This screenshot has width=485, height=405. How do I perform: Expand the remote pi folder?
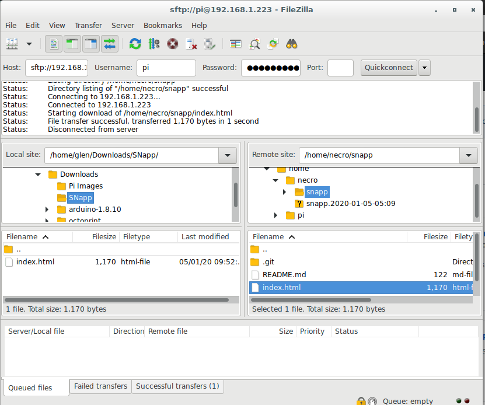[x=275, y=215]
